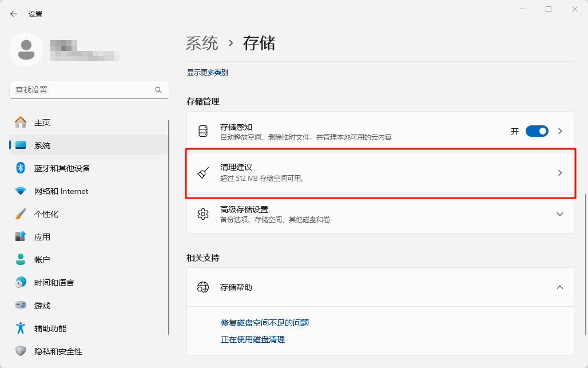Viewport: 588px width, 368px height.
Task: Click the Bluetooth icon in the sidebar
Action: click(21, 168)
